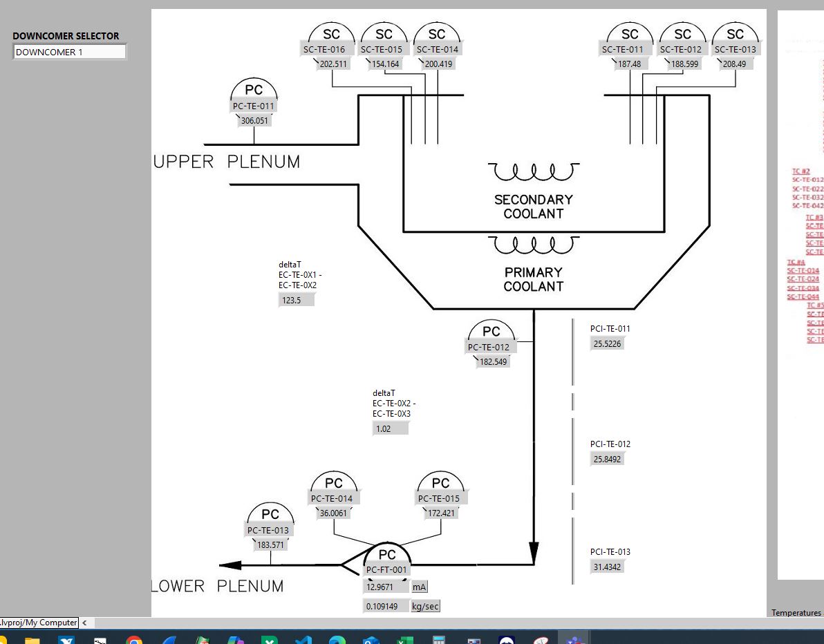Click the TC #2 link
Image resolution: width=824 pixels, height=644 pixels.
click(800, 171)
